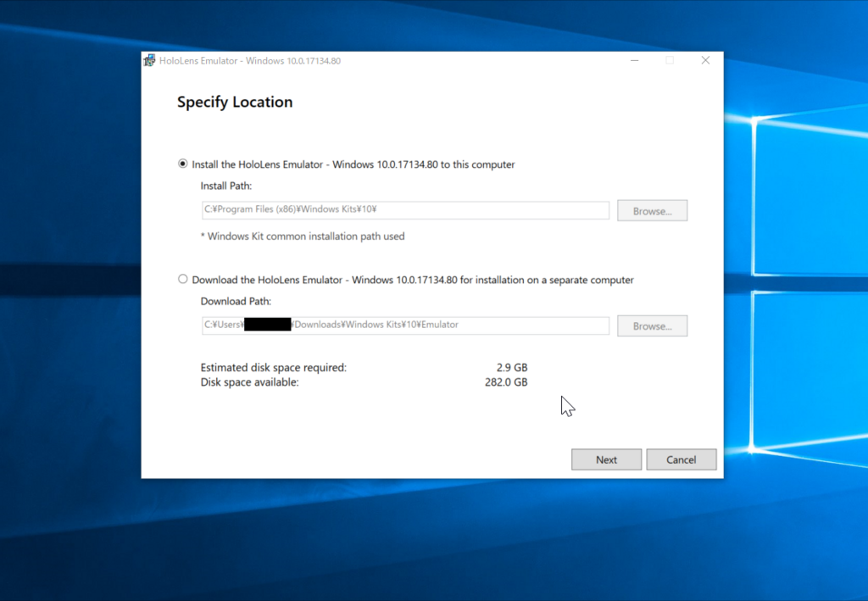Click the 282.0 GB value
Screen dimensions: 868x601
coord(506,382)
